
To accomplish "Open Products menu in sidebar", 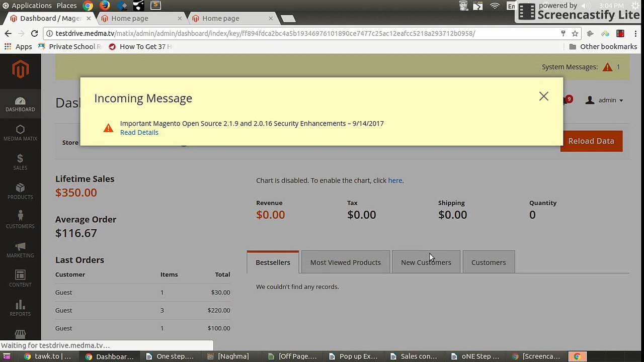I will 20,192.
